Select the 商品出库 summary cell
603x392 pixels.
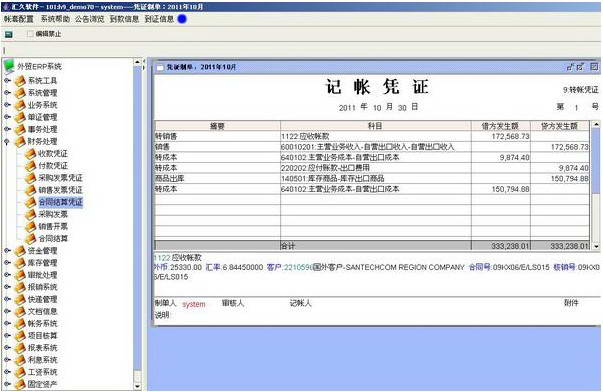pyautogui.click(x=217, y=178)
